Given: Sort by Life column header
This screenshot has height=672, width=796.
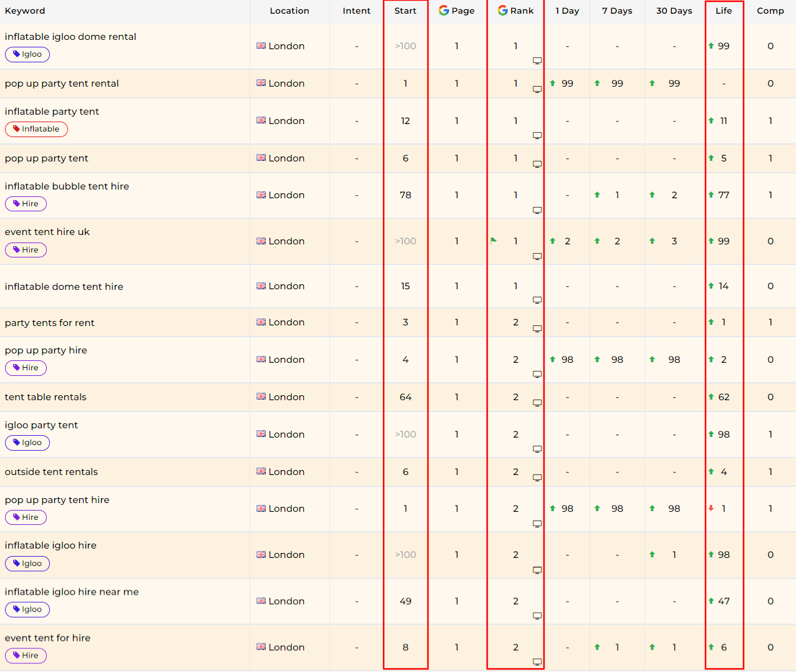Looking at the screenshot, I should (724, 11).
